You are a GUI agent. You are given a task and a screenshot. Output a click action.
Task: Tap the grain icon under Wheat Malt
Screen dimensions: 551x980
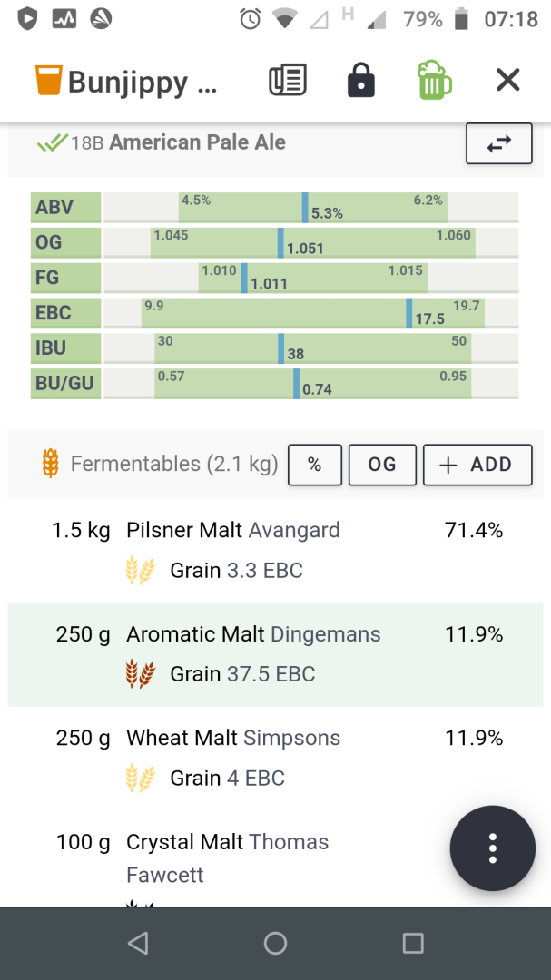tap(140, 778)
